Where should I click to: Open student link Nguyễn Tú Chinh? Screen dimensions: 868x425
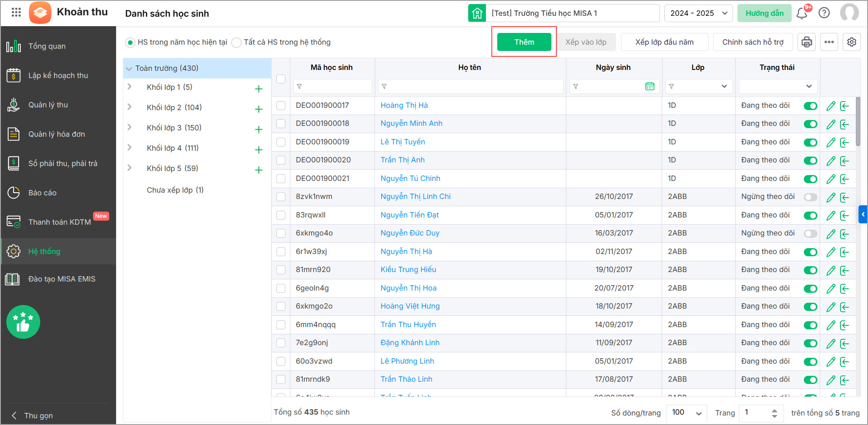[x=410, y=178]
